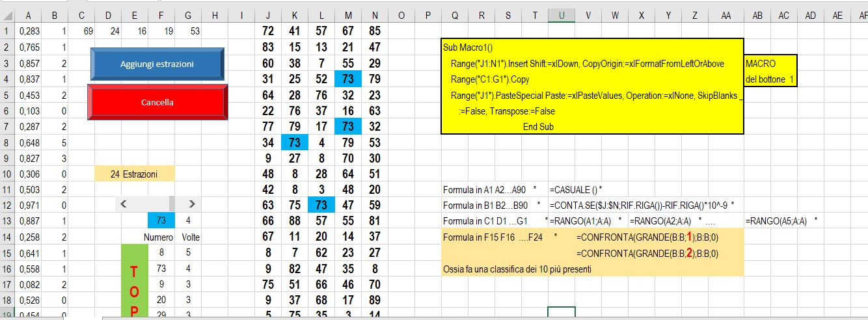Select column J header
868x320 pixels.
click(x=268, y=16)
